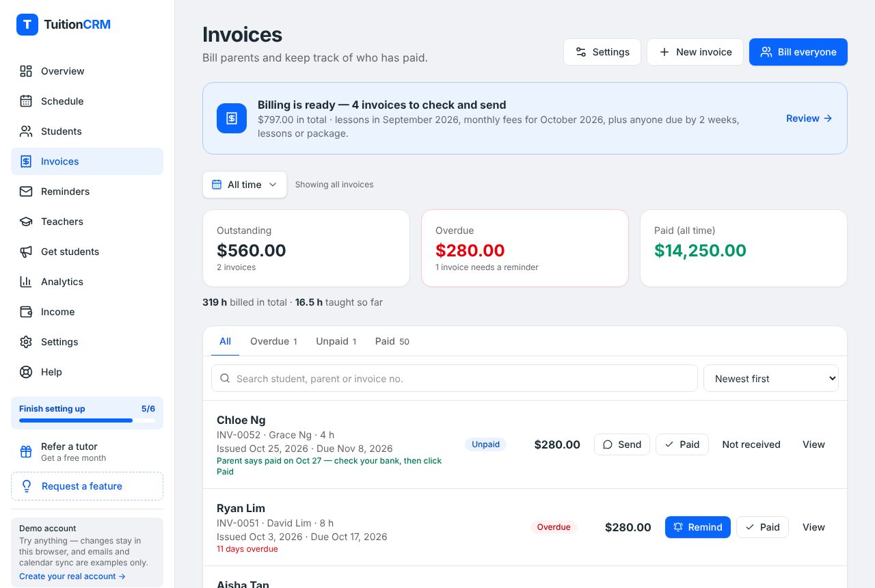Click the Refer a tutor gift icon
This screenshot has width=875, height=588.
[x=26, y=452]
